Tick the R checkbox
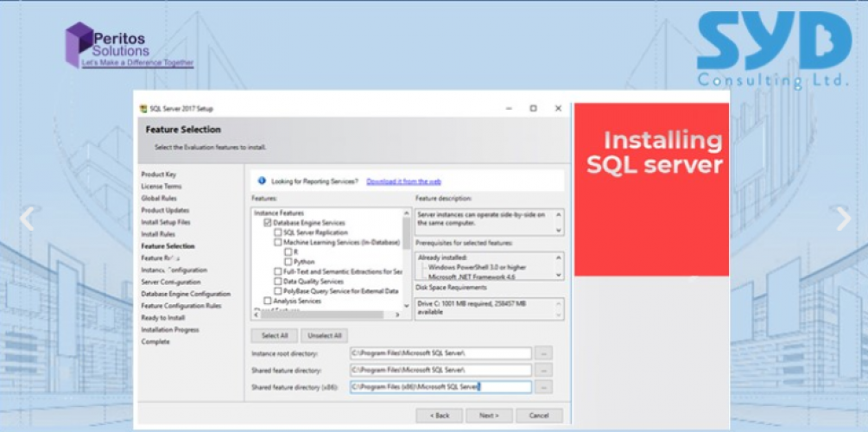This screenshot has height=432, width=868. coord(288,252)
